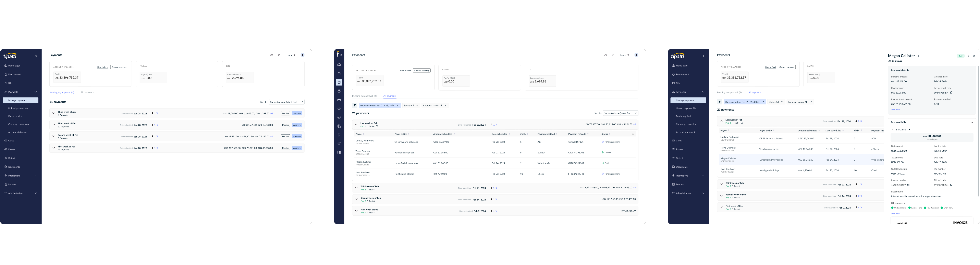This screenshot has height=265, width=980.
Task: Copy the Payment ref code in Payment details
Action: pyautogui.click(x=951, y=93)
